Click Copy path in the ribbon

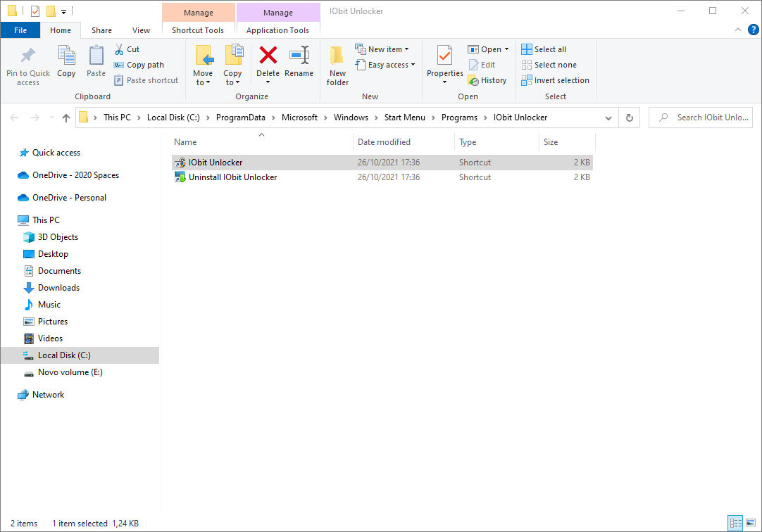point(139,65)
